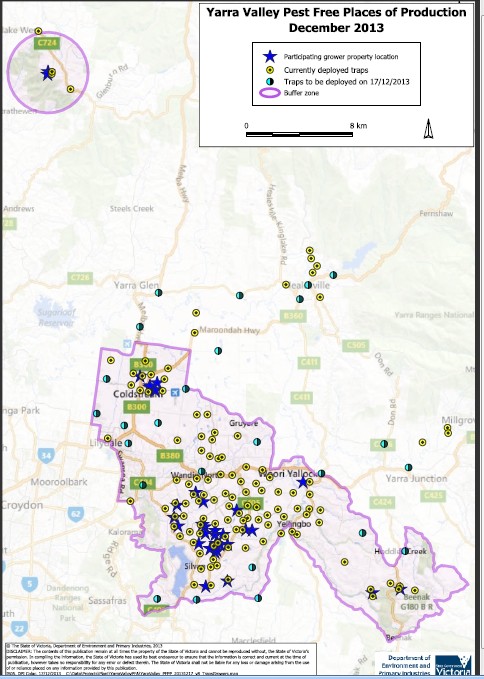Click 'Traps to be deployed on 17/12/2013' text
The height and width of the screenshot is (679, 484).
[346, 82]
